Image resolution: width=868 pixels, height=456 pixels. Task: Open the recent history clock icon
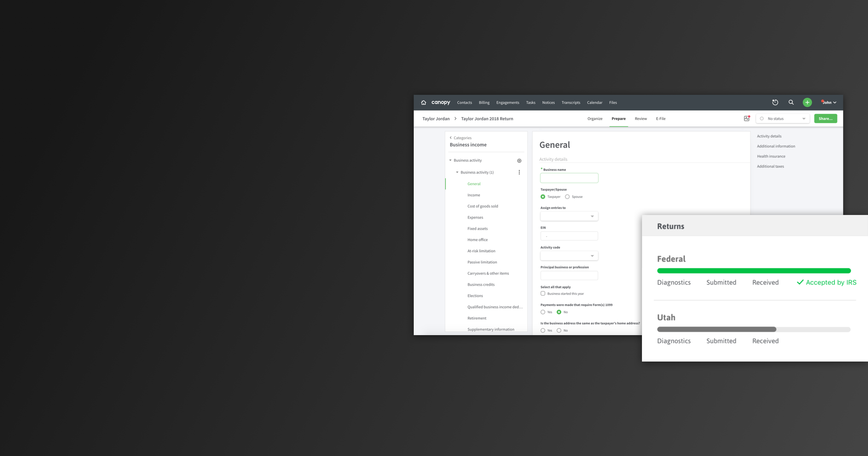[775, 102]
